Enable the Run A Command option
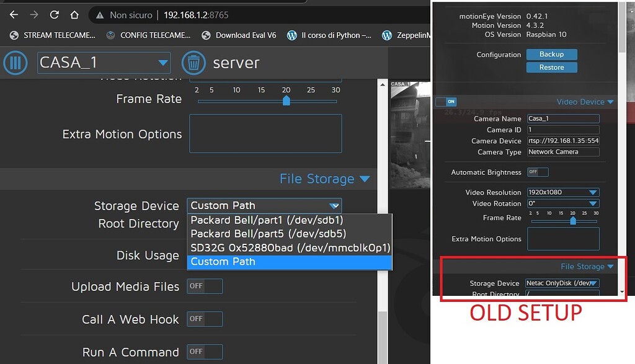Screen dimensions: 635x364 coord(205,352)
